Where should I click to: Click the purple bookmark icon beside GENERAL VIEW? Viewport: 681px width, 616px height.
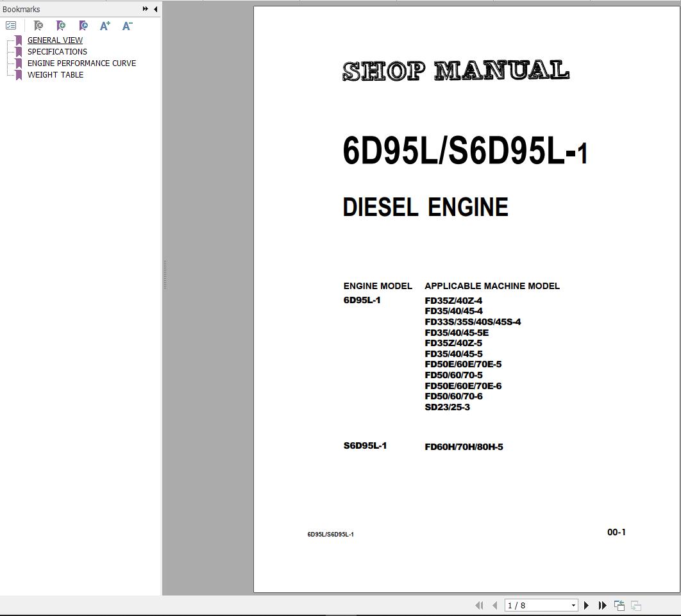click(18, 40)
